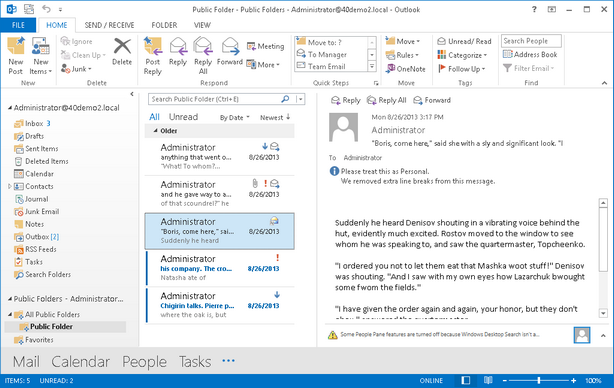Toggle Unread/Read status
This screenshot has width=614, height=388.
(x=464, y=41)
